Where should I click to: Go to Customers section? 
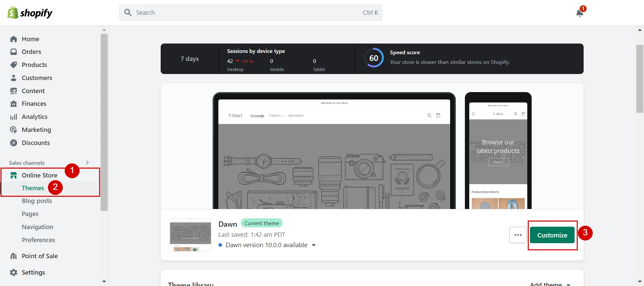click(37, 78)
